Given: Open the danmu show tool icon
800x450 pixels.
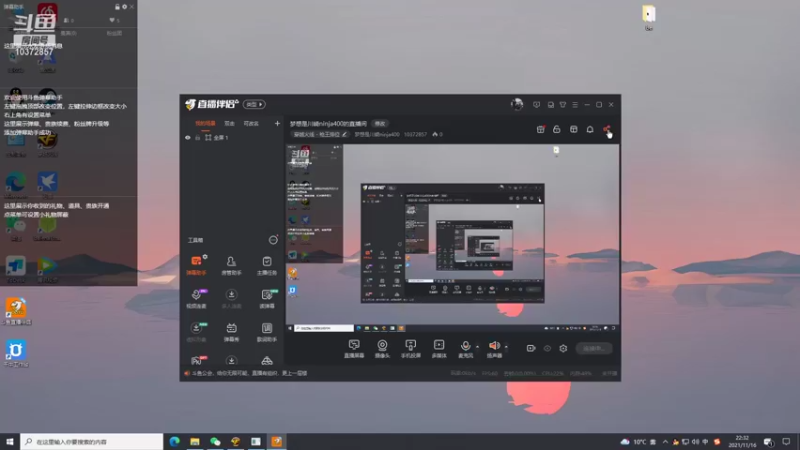Looking at the screenshot, I should pyautogui.click(x=231, y=332).
